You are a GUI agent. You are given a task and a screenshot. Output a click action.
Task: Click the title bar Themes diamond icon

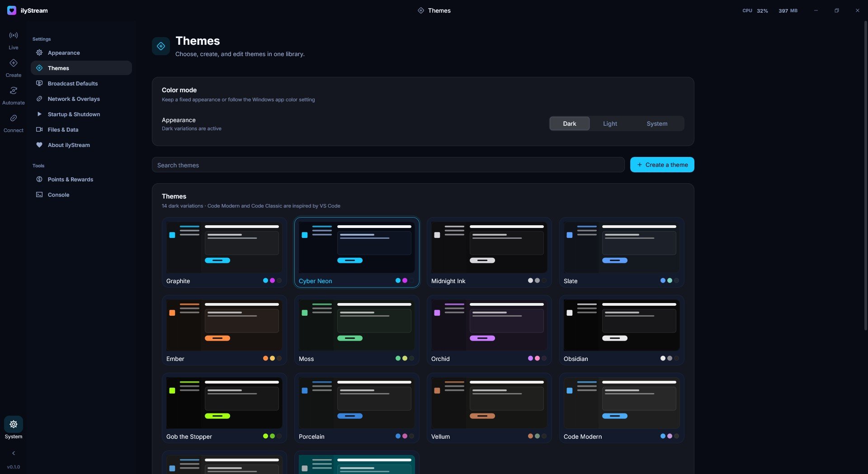click(421, 10)
